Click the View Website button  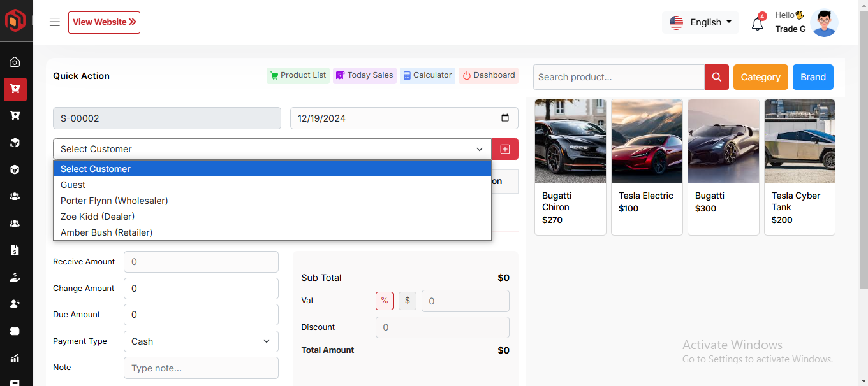104,22
